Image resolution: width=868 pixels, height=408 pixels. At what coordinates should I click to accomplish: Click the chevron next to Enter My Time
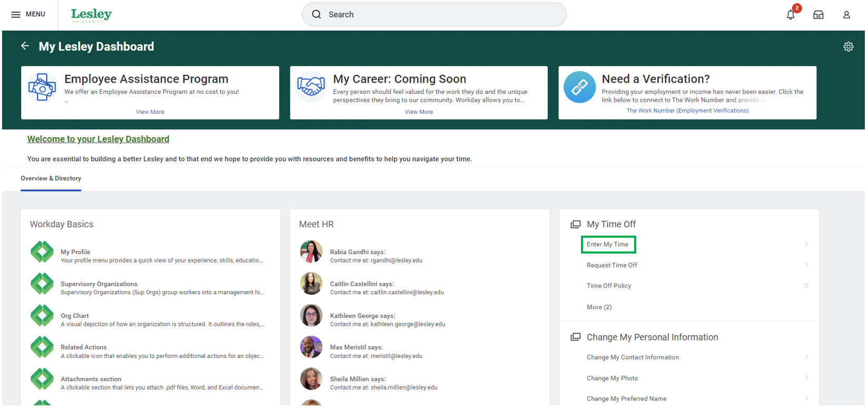coord(806,244)
